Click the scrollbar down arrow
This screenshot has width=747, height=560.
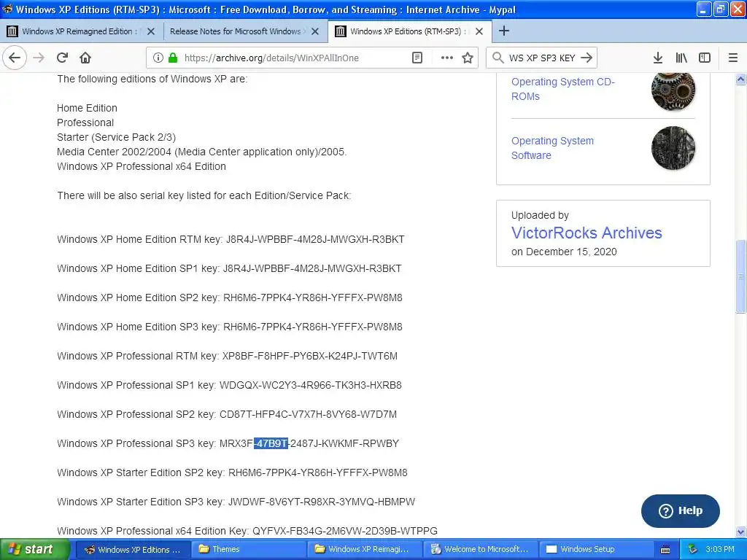740,532
